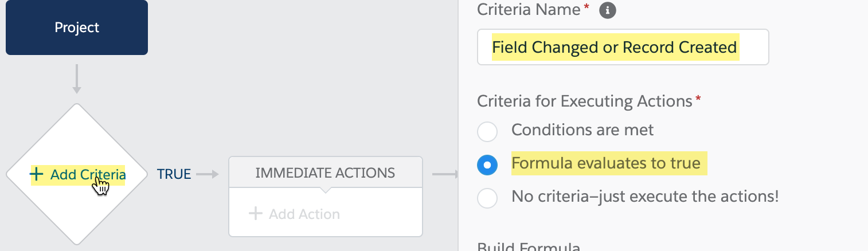Select the IMMEDIATE ACTIONS header
Viewport: 868px width, 251px height.
(x=325, y=172)
